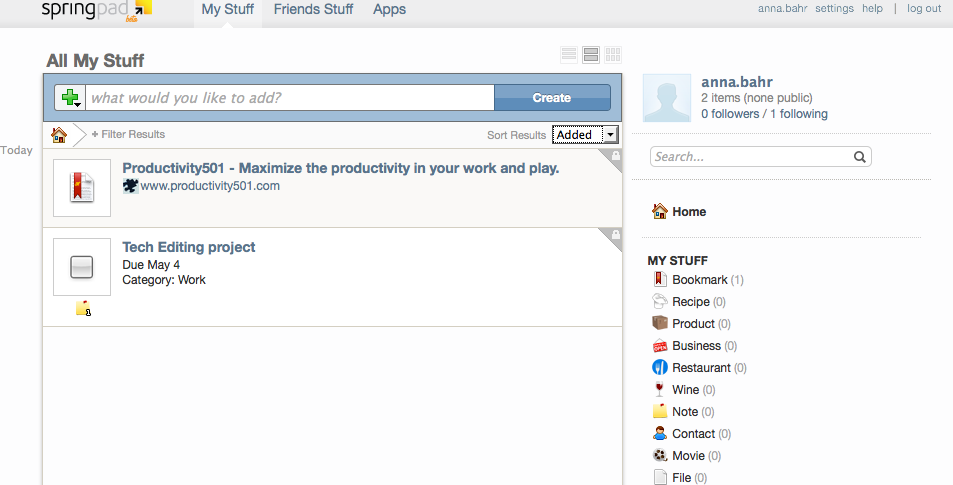Viewport: 953px width, 485px height.
Task: Expand the Filter Results option
Action: 128,134
